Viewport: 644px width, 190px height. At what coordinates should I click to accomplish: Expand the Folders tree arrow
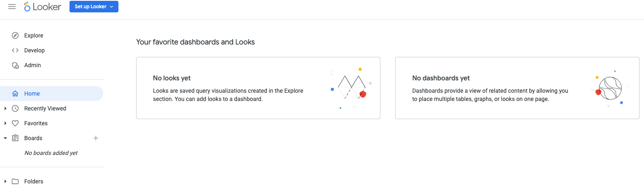(5, 181)
